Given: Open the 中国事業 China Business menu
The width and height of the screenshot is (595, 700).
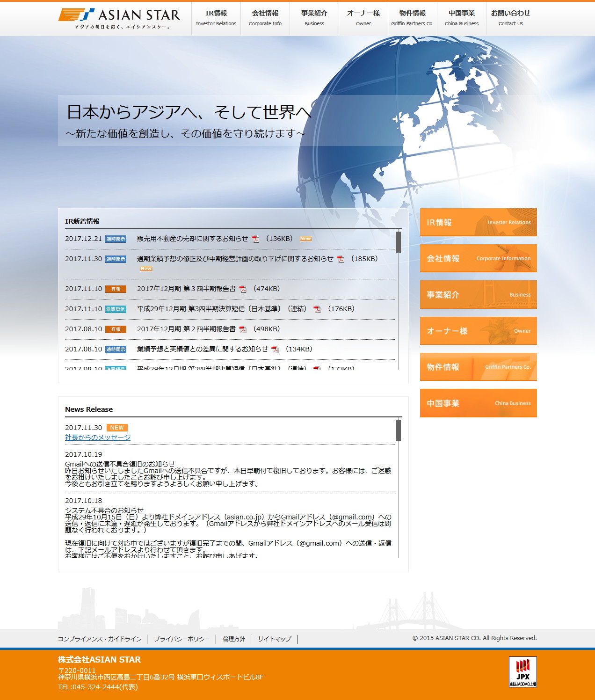Looking at the screenshot, I should tap(462, 18).
